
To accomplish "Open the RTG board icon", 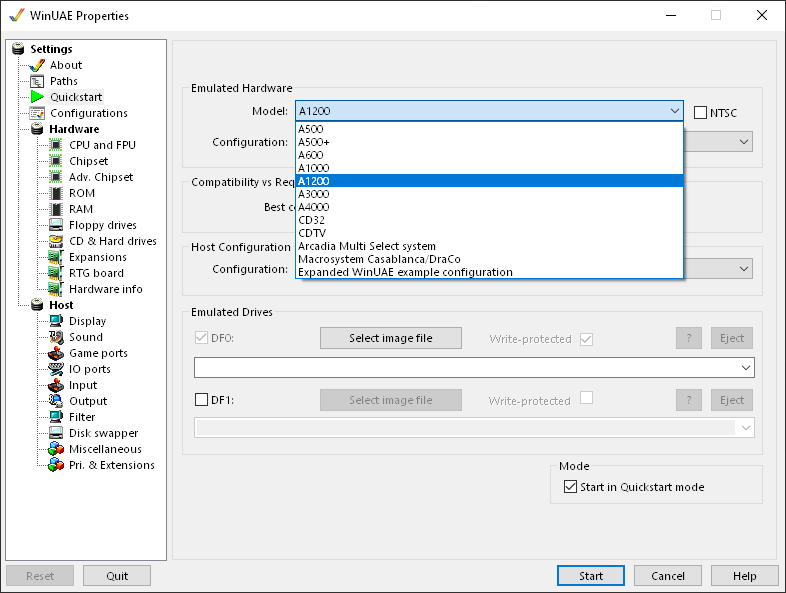I will coord(56,273).
